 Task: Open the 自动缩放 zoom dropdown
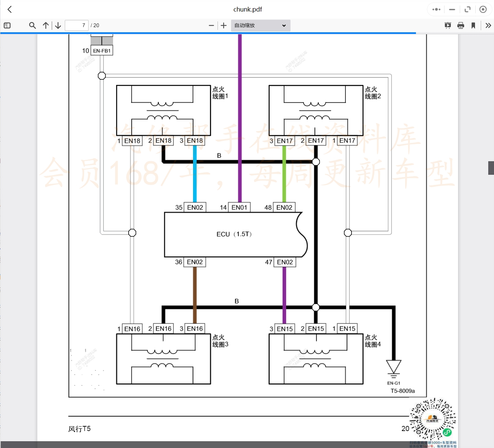click(260, 25)
